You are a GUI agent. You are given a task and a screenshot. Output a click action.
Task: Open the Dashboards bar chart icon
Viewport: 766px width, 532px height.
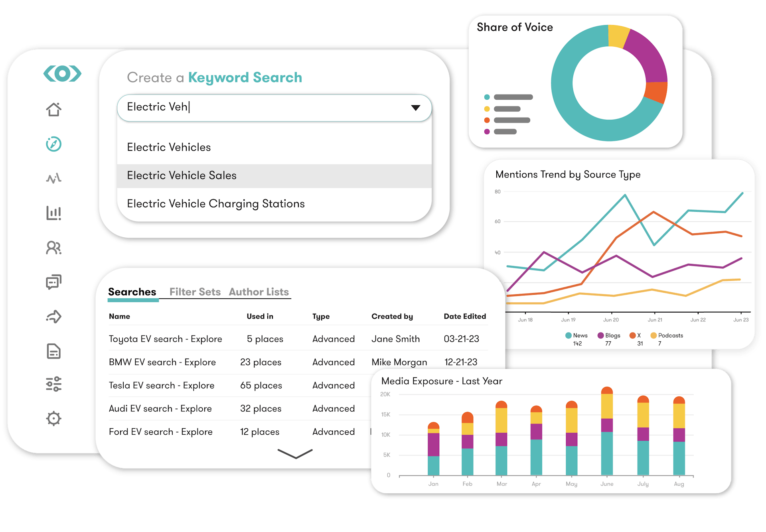54,213
